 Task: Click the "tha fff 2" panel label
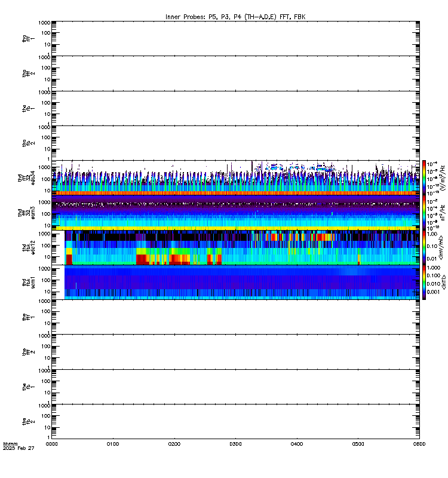pos(28,73)
